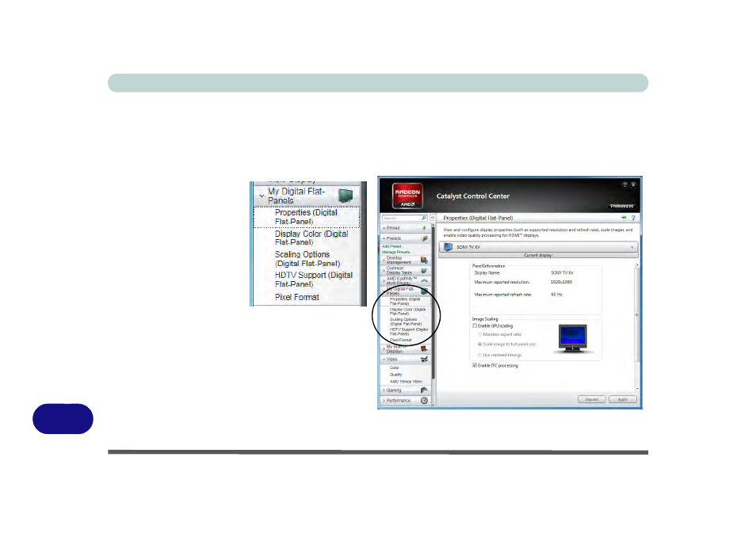
Task: Expand My Built-In Displays section
Action: 384,349
